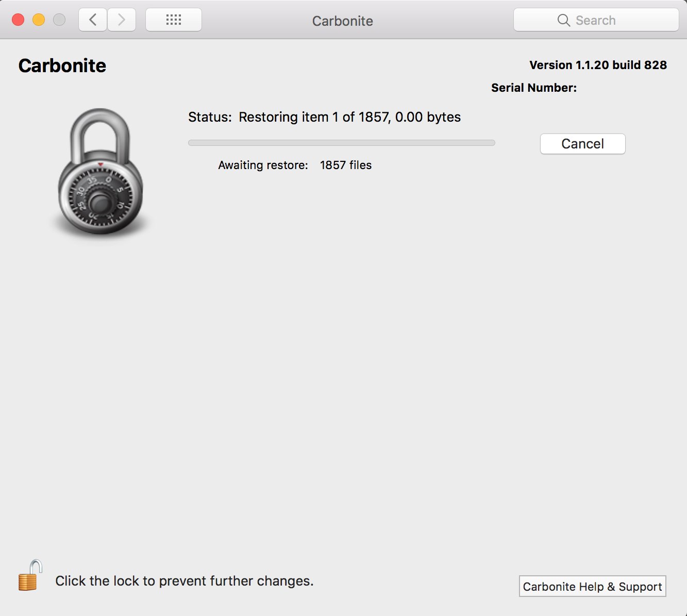This screenshot has height=616, width=687.
Task: Cancel the file restore
Action: coord(582,144)
